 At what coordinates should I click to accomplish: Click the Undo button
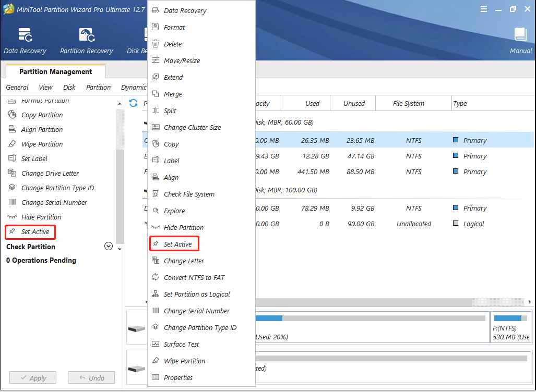(x=91, y=377)
